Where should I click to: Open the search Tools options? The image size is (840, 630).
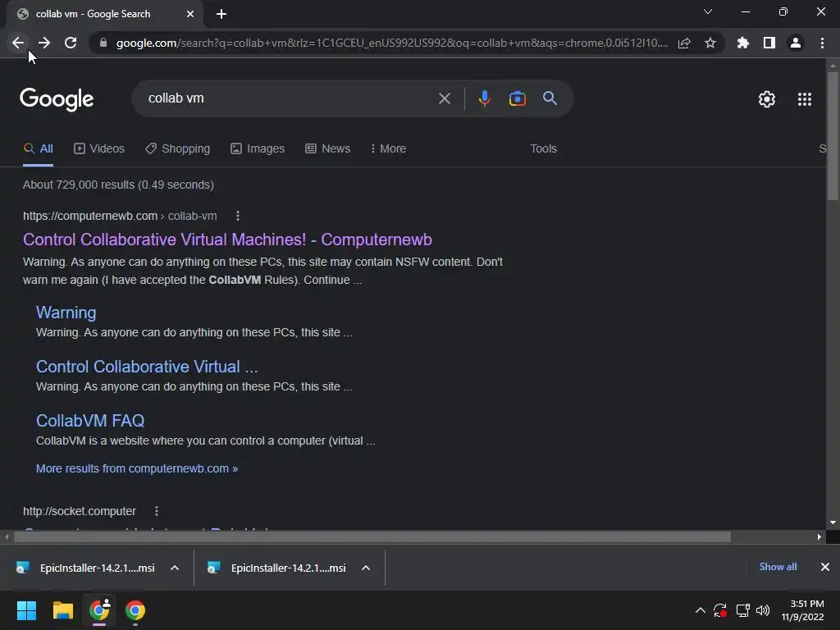tap(543, 149)
